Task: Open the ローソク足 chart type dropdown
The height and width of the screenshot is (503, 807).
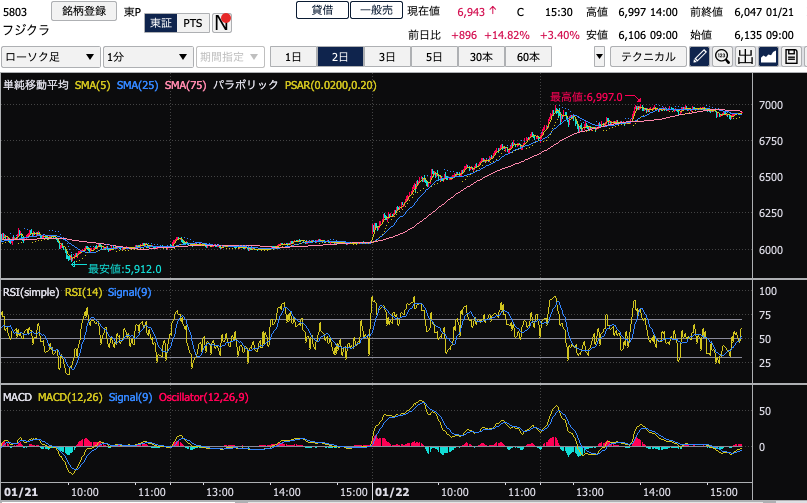Action: (x=51, y=57)
